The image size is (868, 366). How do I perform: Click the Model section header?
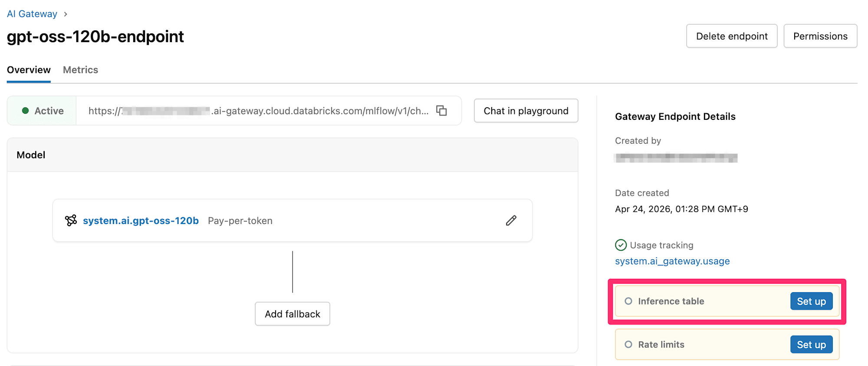pos(293,155)
